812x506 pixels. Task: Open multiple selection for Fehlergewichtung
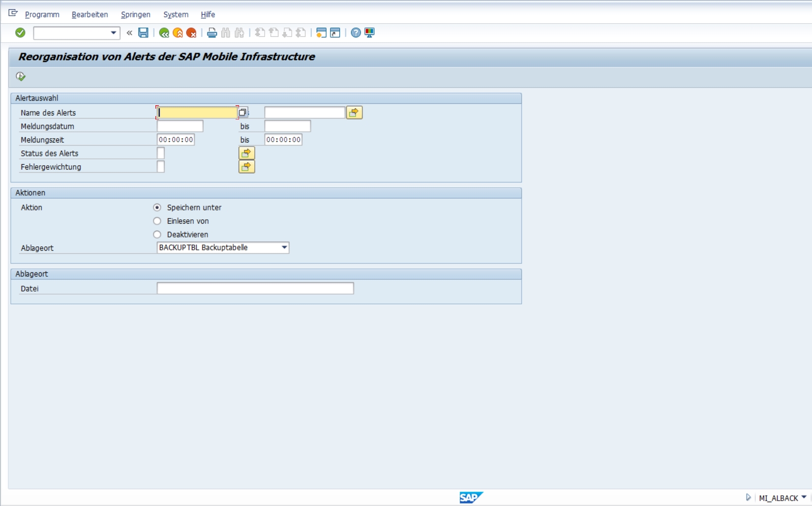pos(246,167)
